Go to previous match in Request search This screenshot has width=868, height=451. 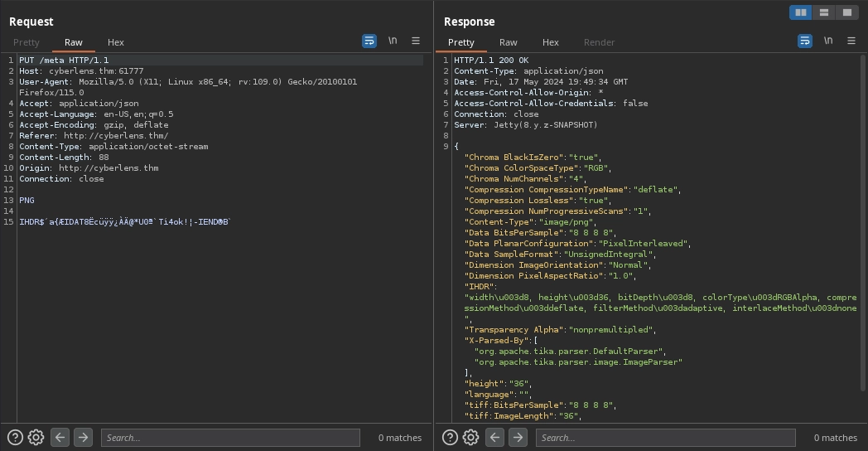pyautogui.click(x=60, y=437)
